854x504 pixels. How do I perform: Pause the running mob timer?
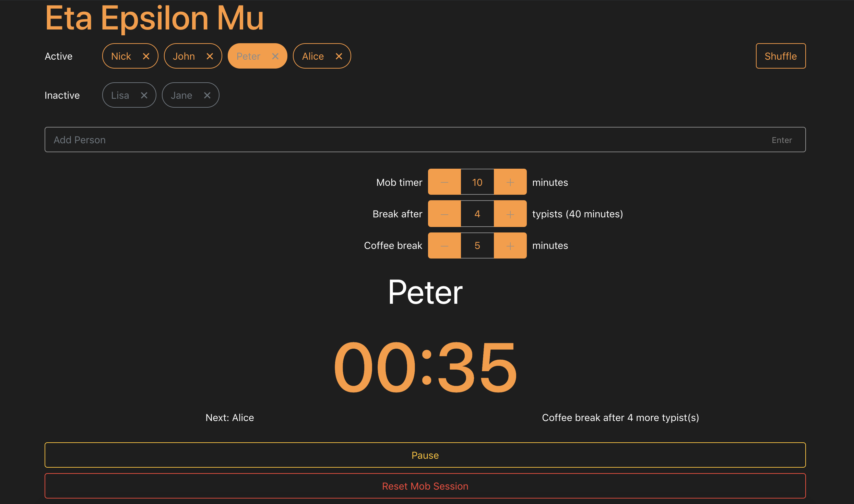coord(425,455)
